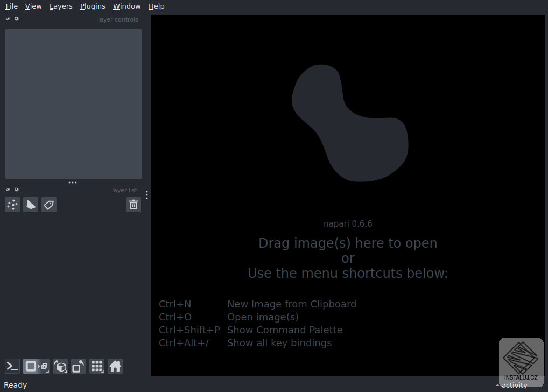Toggle grid mode view
Screen dimensions: 548x392
[97, 367]
